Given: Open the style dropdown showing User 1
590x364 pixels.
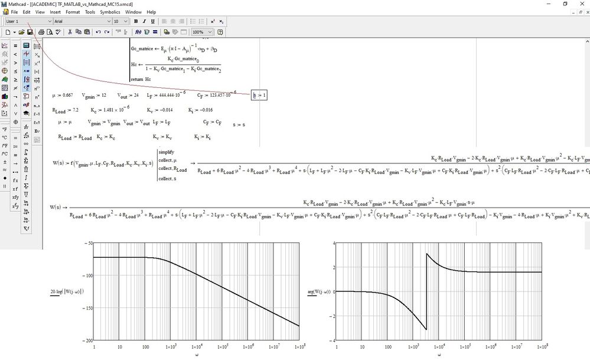Looking at the screenshot, I should tap(28, 21).
